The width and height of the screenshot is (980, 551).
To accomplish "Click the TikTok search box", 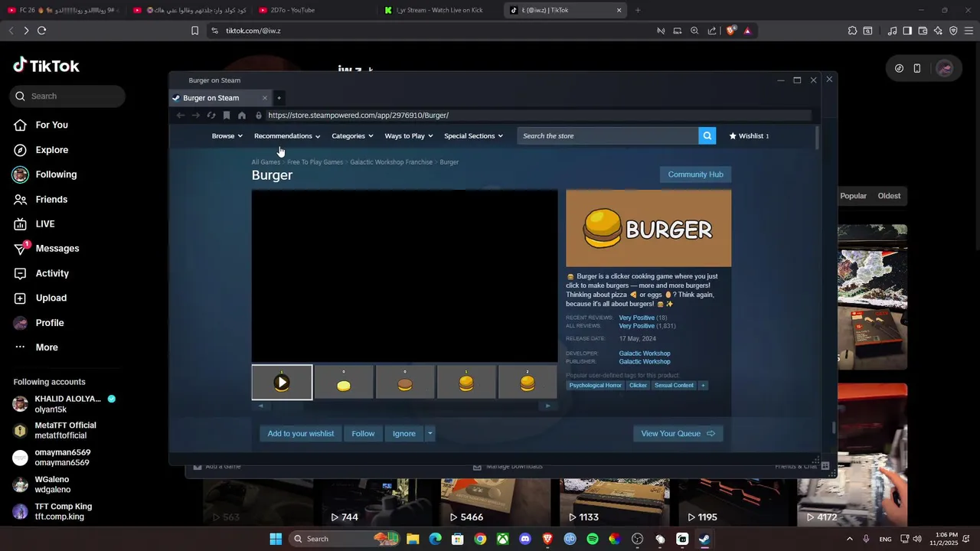I will [x=67, y=96].
